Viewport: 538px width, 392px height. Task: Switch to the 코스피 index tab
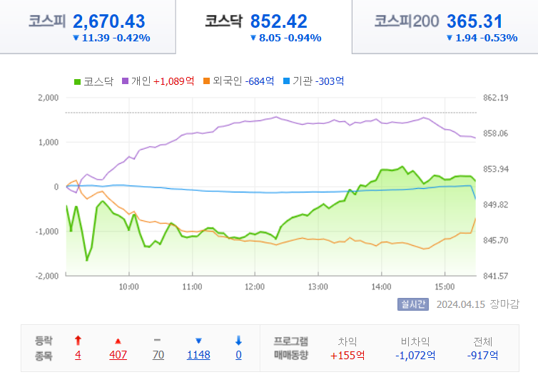(x=88, y=27)
